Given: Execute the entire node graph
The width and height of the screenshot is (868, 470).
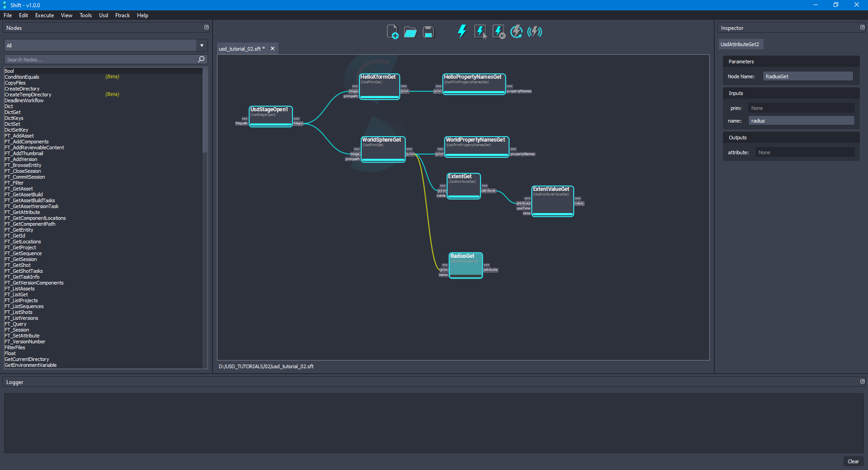Looking at the screenshot, I should tap(462, 31).
